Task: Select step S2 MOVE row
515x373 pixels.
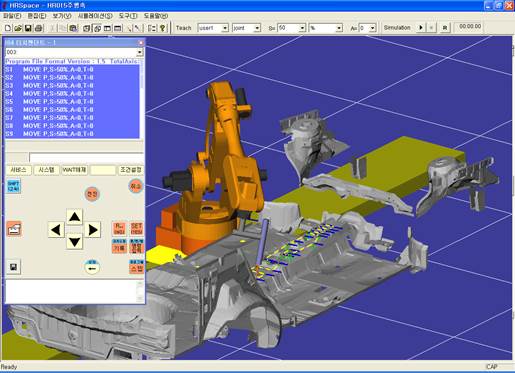Action: [72, 77]
